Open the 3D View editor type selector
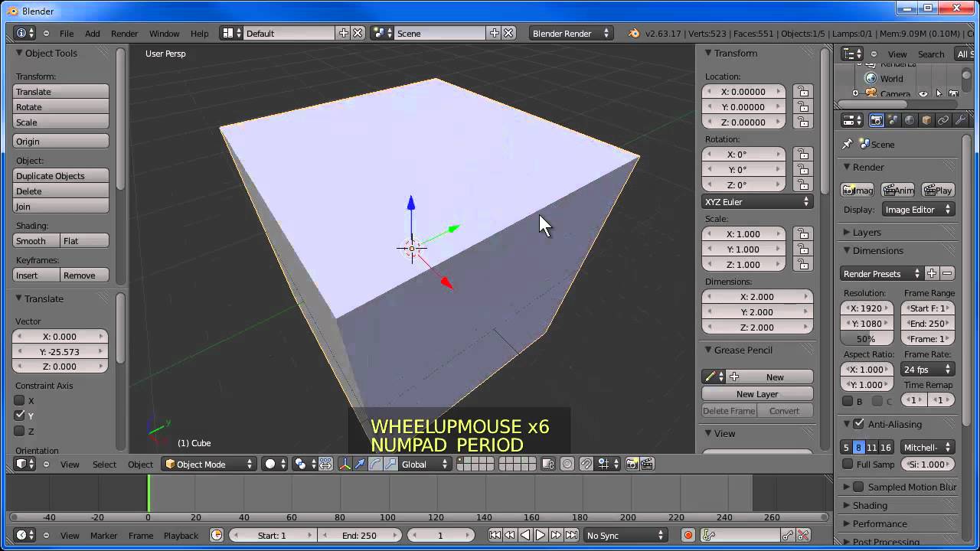980x551 pixels. point(24,464)
